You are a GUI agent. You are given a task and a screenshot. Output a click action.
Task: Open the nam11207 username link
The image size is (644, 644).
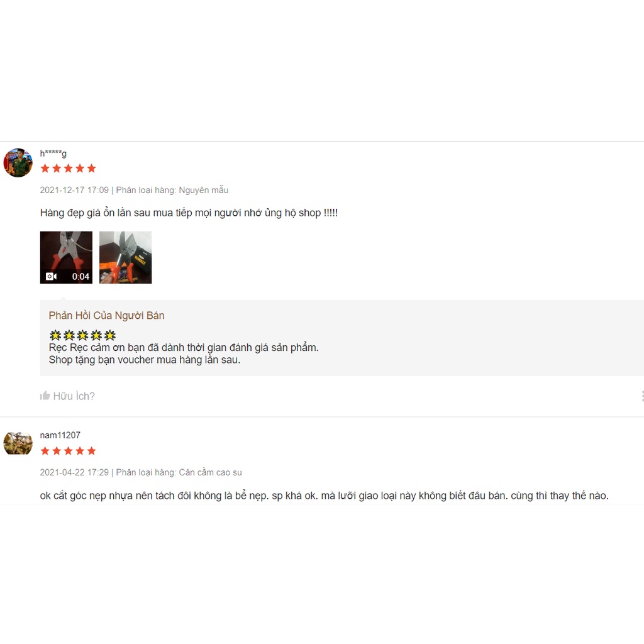[60, 435]
